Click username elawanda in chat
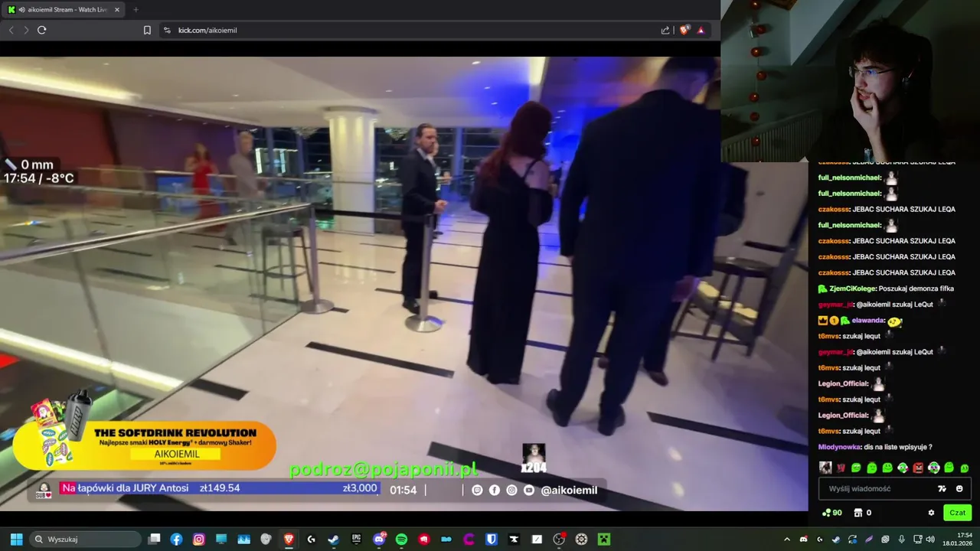The width and height of the screenshot is (980, 551). click(x=868, y=321)
